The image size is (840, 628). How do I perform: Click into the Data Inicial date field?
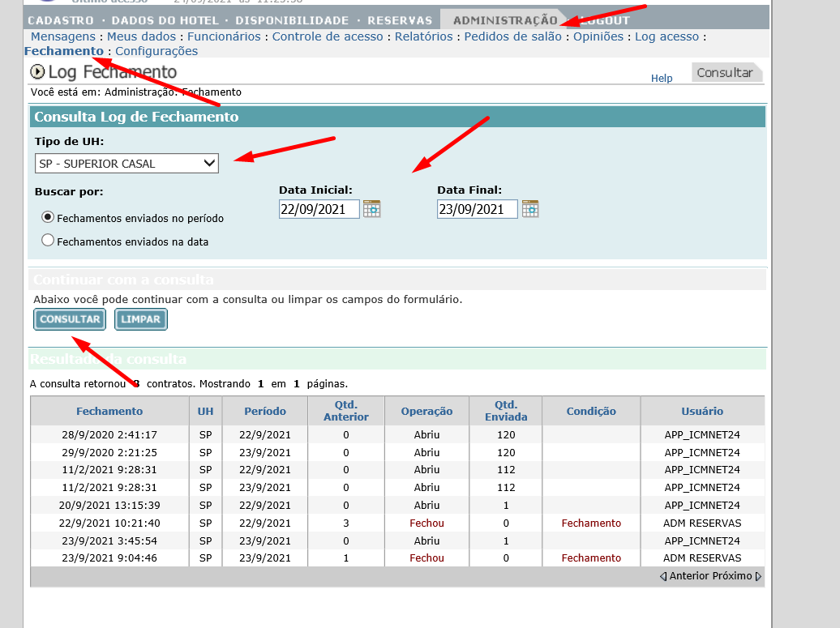pyautogui.click(x=319, y=209)
